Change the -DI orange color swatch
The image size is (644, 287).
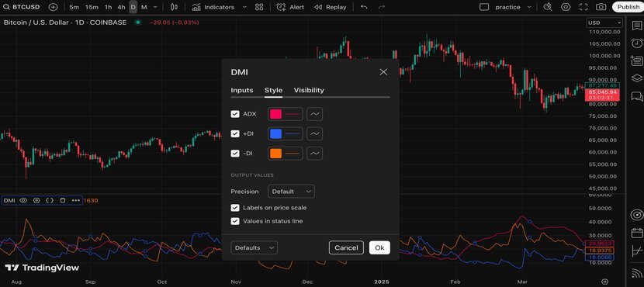[x=275, y=153]
